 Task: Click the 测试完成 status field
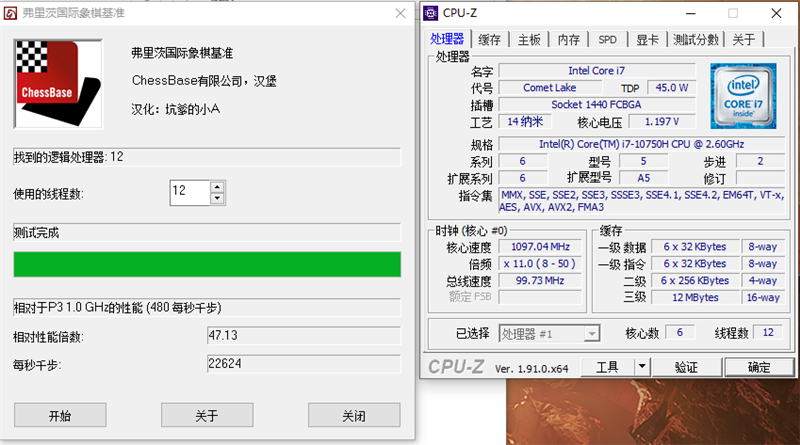pos(207,233)
